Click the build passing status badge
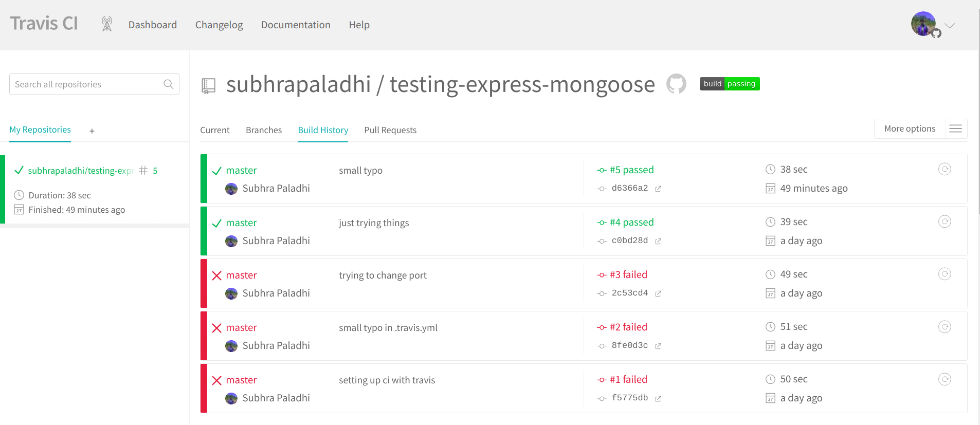The image size is (980, 425). point(729,84)
